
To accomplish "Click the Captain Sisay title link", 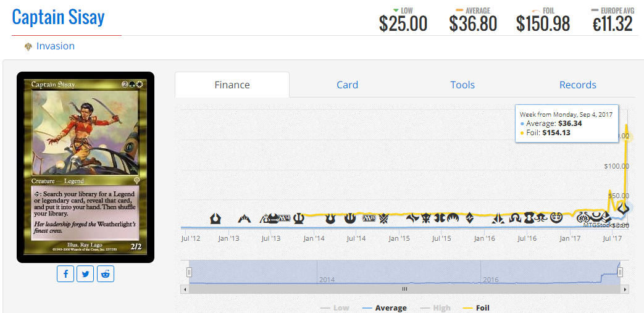I will pyautogui.click(x=58, y=17).
